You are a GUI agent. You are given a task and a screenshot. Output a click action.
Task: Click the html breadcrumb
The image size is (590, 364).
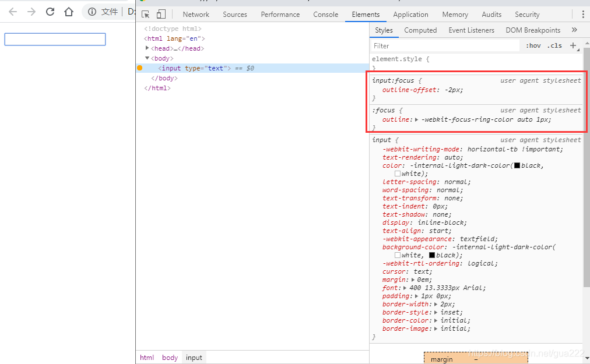[x=147, y=357]
